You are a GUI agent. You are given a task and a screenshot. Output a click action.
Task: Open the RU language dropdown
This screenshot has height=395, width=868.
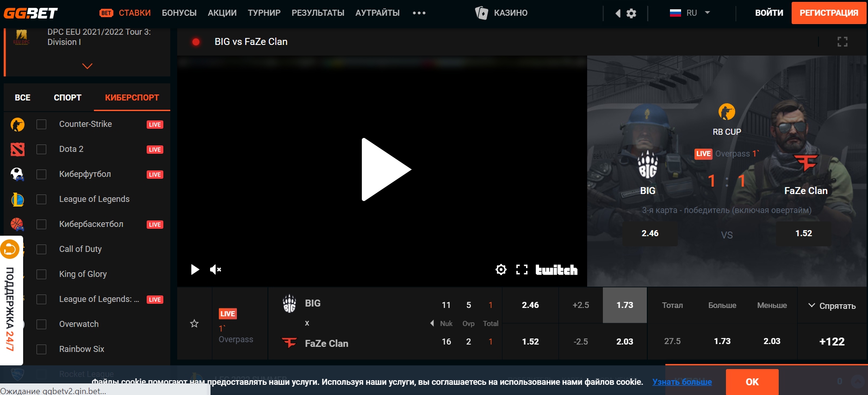[690, 13]
